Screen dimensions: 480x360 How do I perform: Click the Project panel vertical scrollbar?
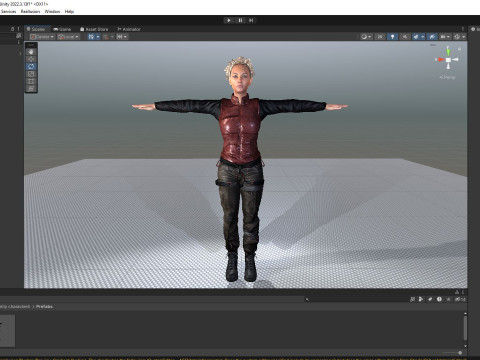(465, 328)
